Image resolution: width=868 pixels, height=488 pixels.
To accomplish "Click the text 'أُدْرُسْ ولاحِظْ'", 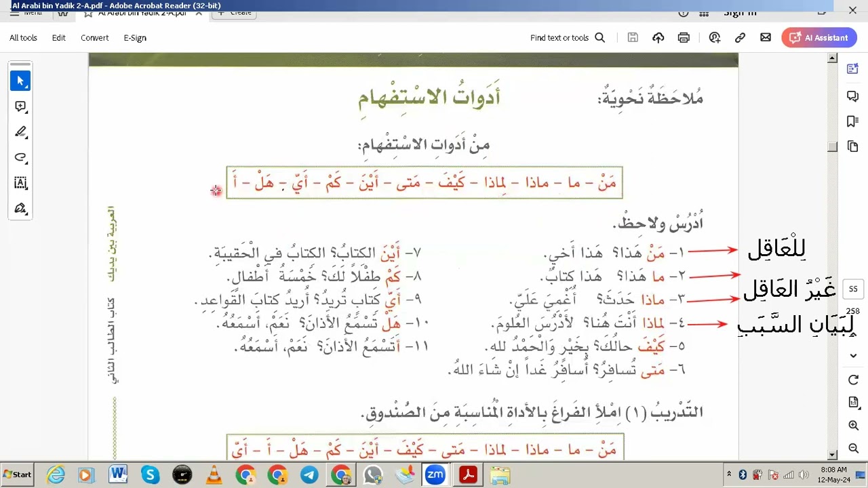I will [658, 222].
